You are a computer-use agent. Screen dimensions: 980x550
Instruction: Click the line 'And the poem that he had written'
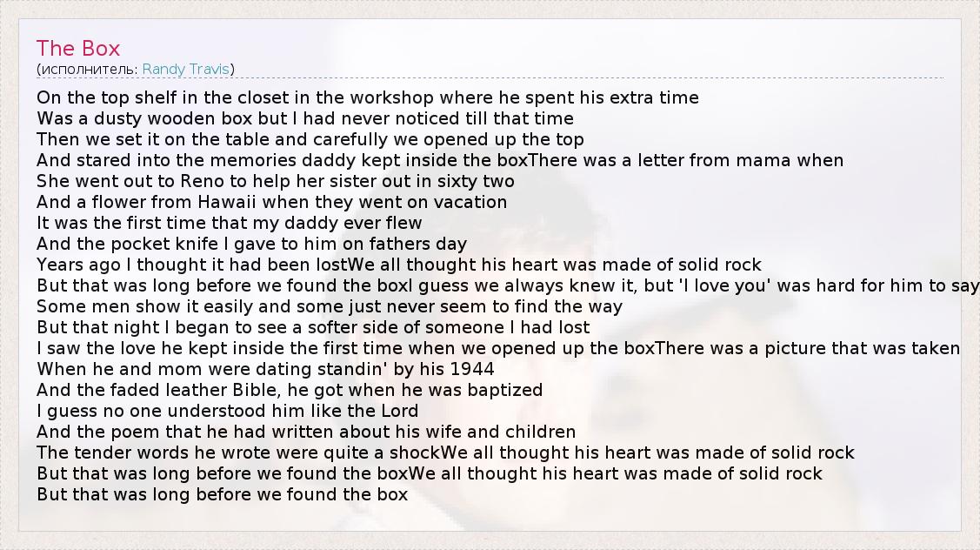[x=306, y=432]
